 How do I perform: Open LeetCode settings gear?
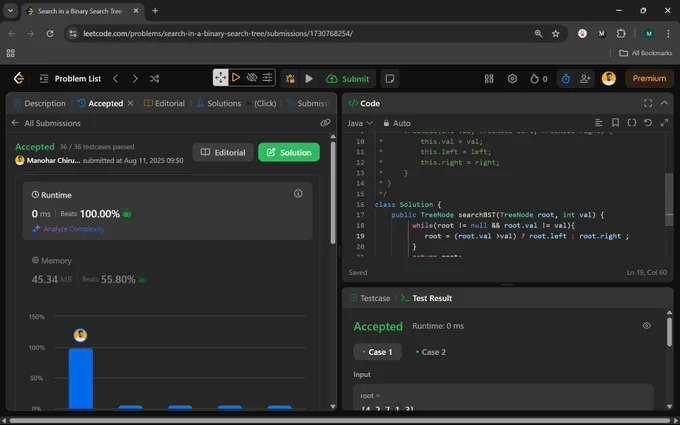(512, 78)
